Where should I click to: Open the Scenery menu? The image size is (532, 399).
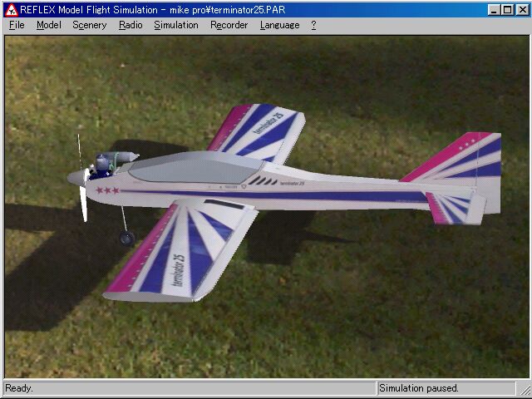coord(90,25)
